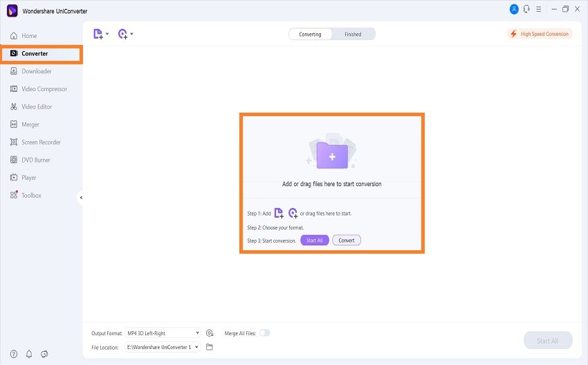The height and width of the screenshot is (365, 588).
Task: Click the Step 1 add file icon
Action: tap(279, 213)
